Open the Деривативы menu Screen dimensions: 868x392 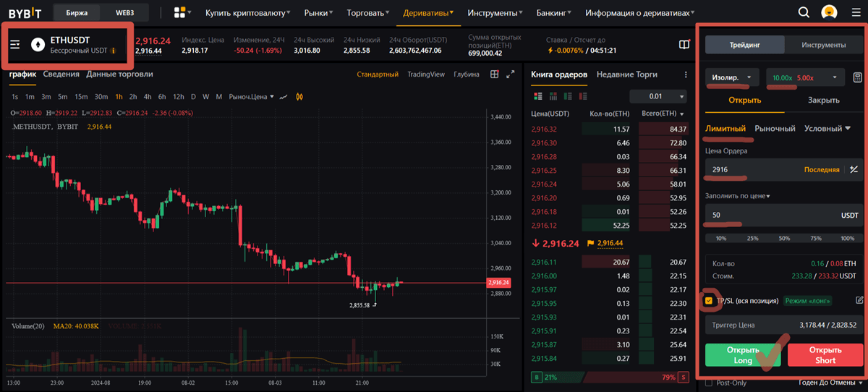pos(429,12)
